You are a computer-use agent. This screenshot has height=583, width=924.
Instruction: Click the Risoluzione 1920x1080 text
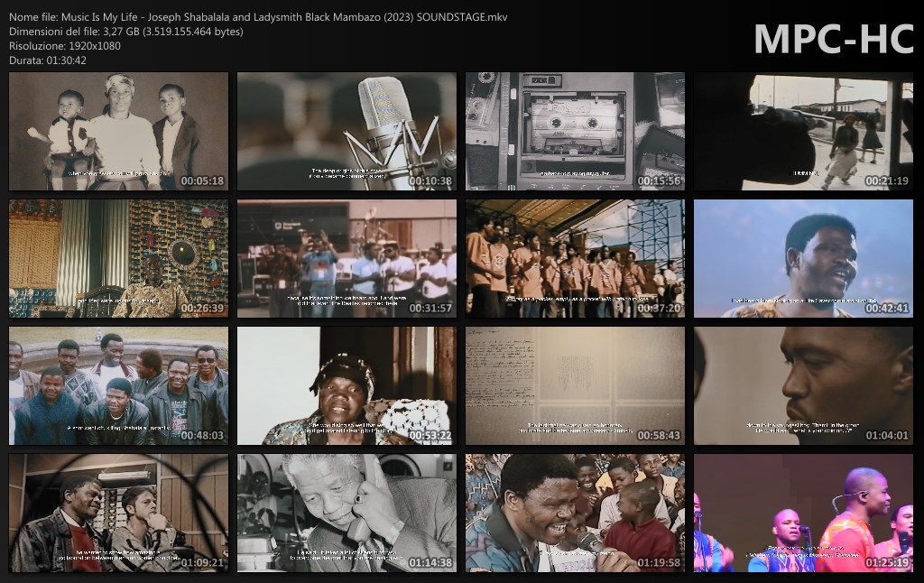point(63,46)
